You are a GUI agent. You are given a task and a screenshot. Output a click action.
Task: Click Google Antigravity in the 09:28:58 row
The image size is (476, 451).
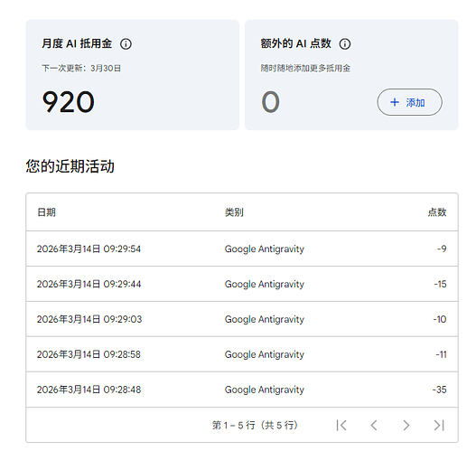[265, 355]
